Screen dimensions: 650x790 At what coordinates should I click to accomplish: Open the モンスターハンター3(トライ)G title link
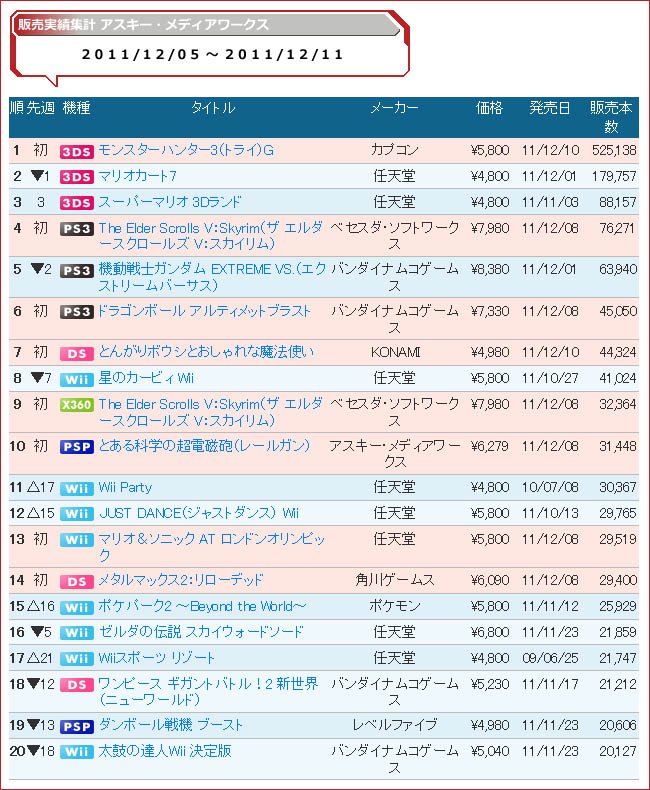(x=186, y=150)
